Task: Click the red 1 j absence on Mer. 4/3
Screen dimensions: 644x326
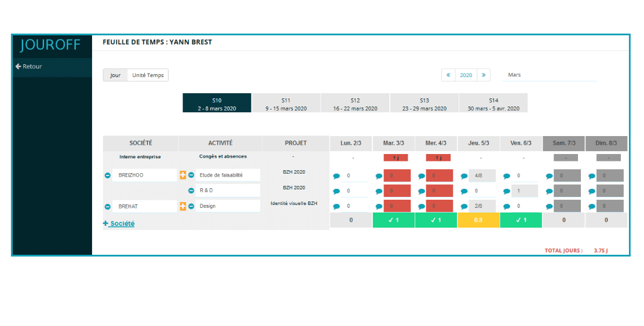Action: 438,157
